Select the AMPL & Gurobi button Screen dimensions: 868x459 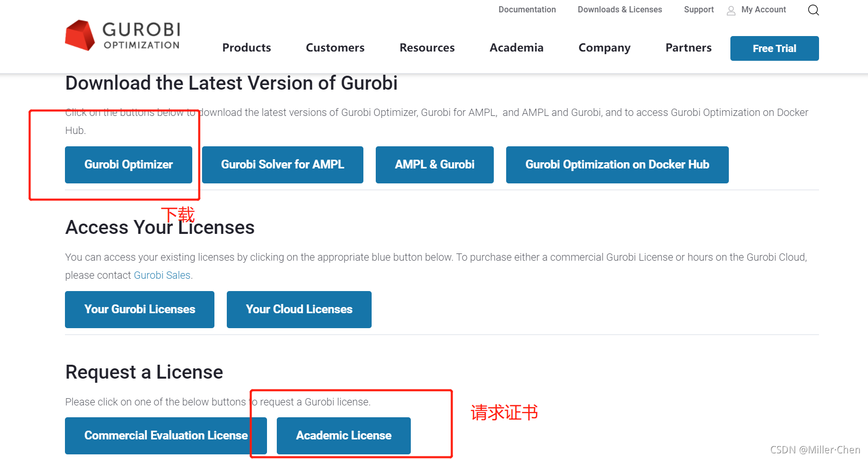[435, 165]
